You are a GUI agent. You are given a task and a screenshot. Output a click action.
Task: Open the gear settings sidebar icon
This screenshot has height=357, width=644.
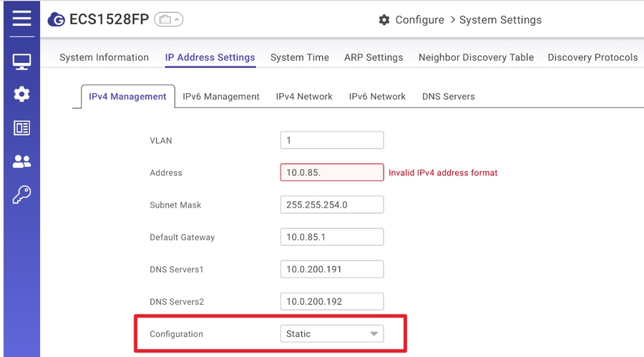[x=21, y=94]
